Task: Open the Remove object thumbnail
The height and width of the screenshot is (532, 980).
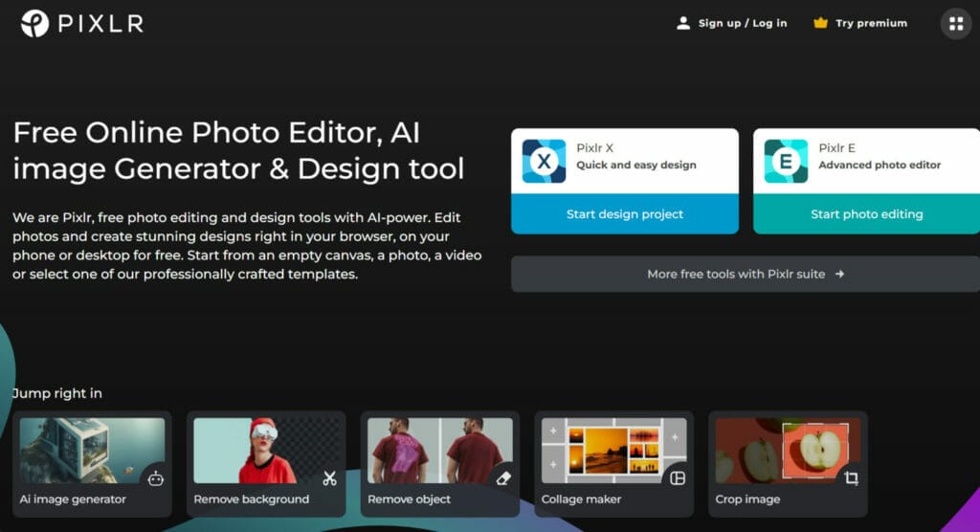Action: [440, 450]
